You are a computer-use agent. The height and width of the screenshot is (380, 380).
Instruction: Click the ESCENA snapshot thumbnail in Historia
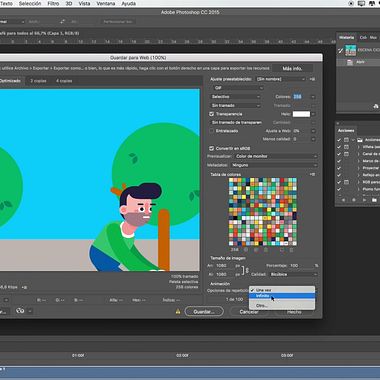point(351,50)
